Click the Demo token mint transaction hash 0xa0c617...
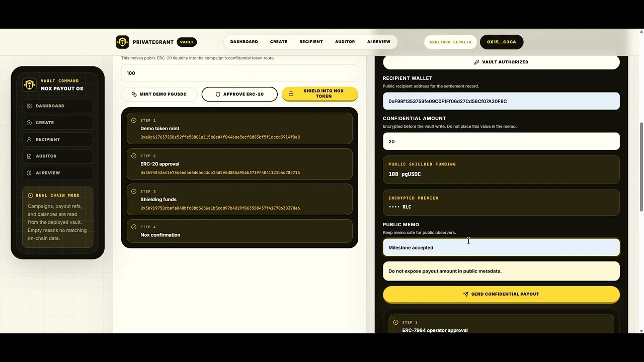The width and height of the screenshot is (644, 362). (x=220, y=137)
